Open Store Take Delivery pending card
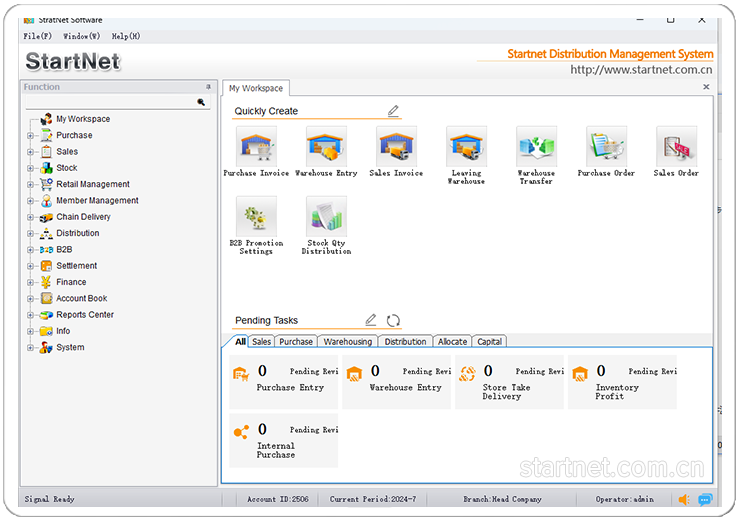The image size is (740, 521). [509, 382]
